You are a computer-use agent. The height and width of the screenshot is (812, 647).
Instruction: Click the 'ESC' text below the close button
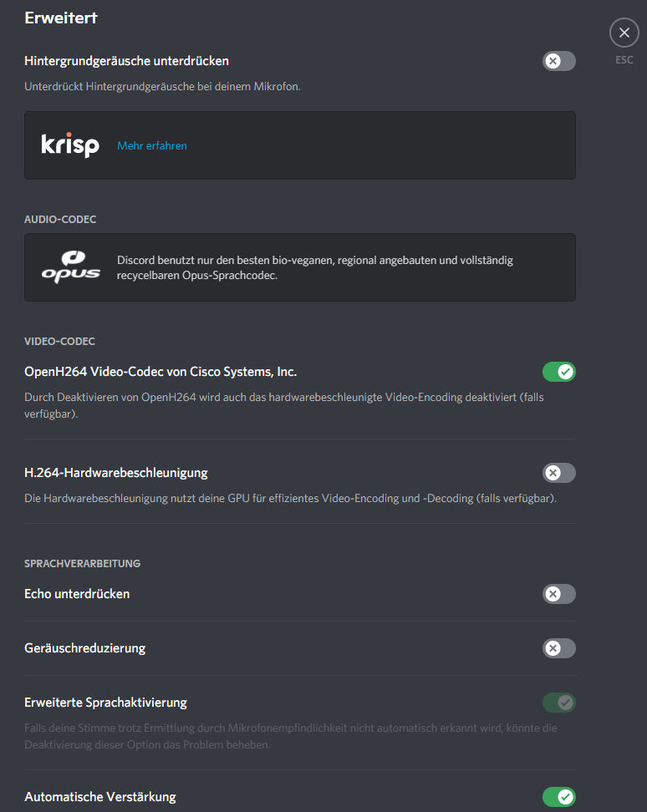tap(624, 60)
